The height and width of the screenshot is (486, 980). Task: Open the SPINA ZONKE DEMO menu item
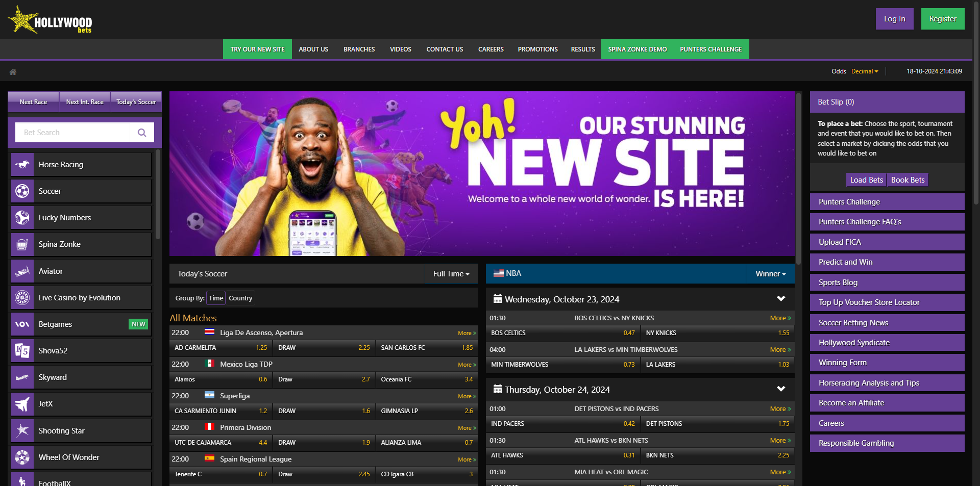point(637,49)
